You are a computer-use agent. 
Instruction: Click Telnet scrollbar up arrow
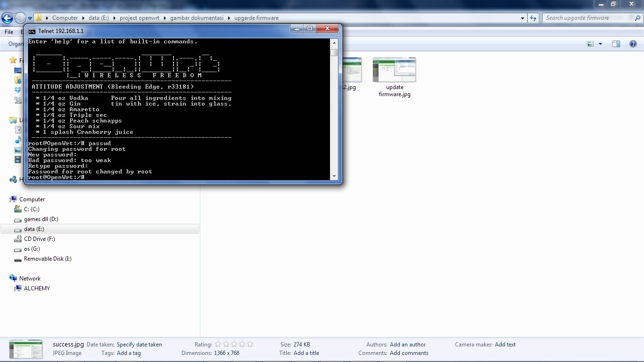334,42
